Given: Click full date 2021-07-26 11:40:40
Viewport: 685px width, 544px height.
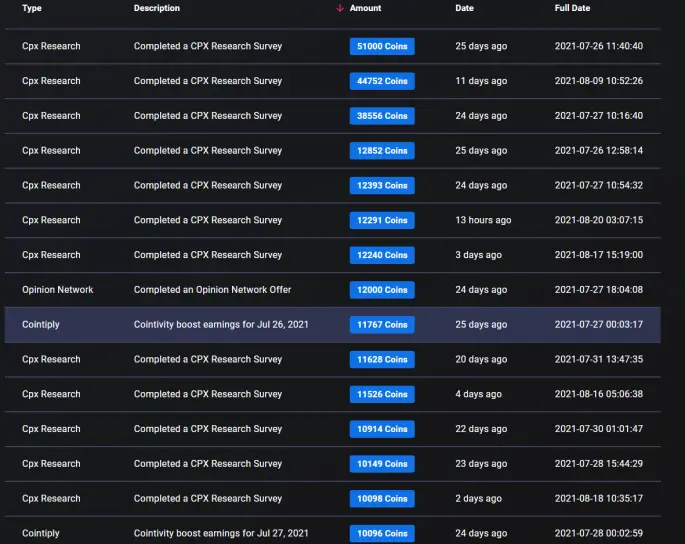Looking at the screenshot, I should 599,46.
